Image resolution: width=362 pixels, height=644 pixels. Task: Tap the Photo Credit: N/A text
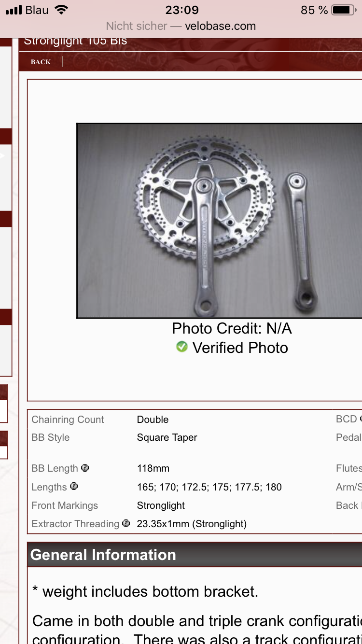[x=232, y=329]
